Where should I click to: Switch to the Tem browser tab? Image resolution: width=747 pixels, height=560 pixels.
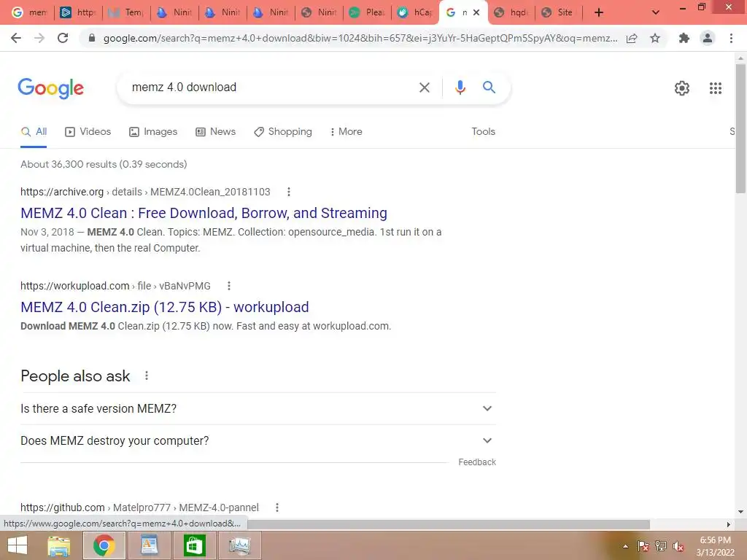coord(126,13)
